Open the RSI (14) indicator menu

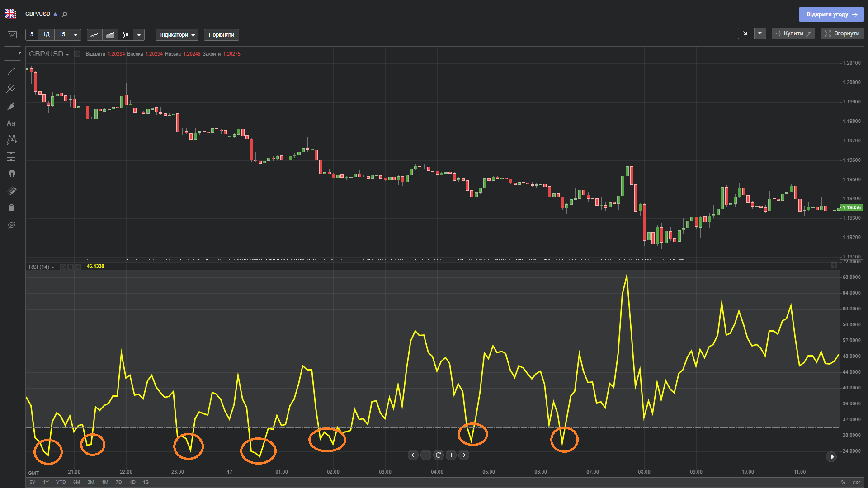click(x=42, y=267)
